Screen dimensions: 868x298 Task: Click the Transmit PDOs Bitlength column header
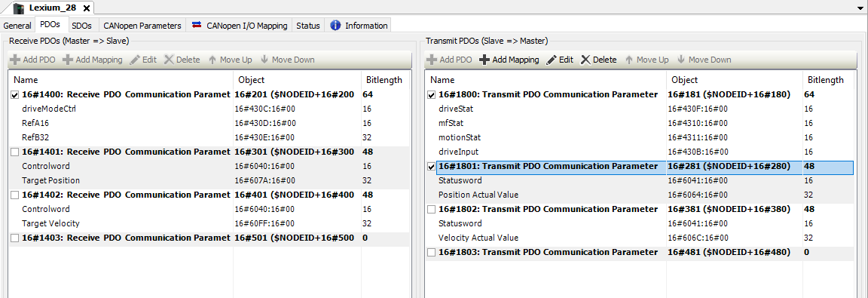(x=828, y=80)
